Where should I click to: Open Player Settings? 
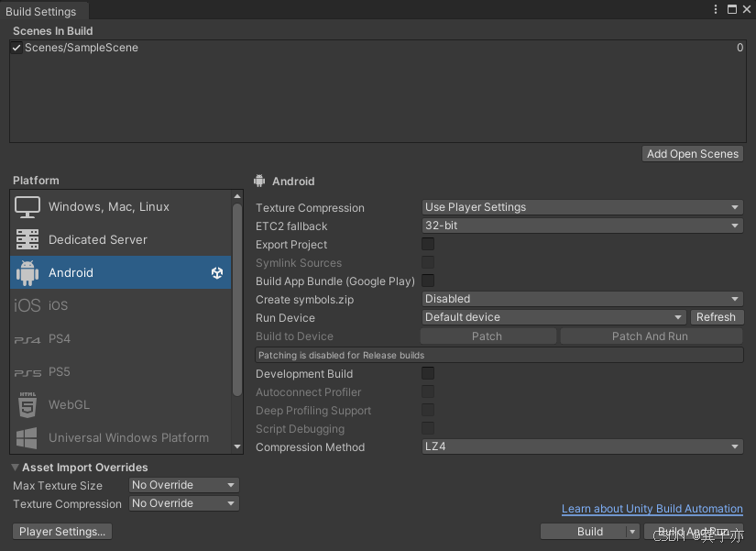pos(62,531)
